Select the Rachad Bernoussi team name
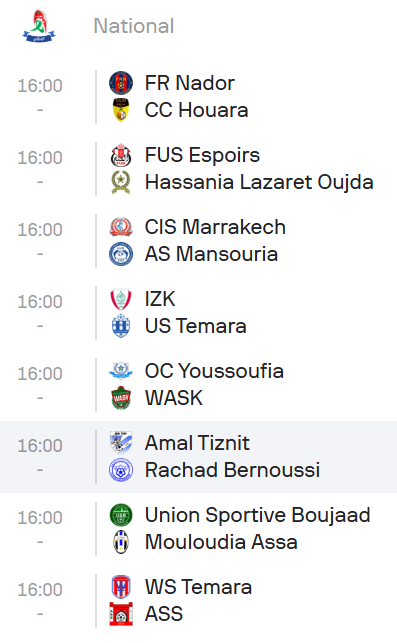Screen dimensions: 397x643 pos(232,470)
